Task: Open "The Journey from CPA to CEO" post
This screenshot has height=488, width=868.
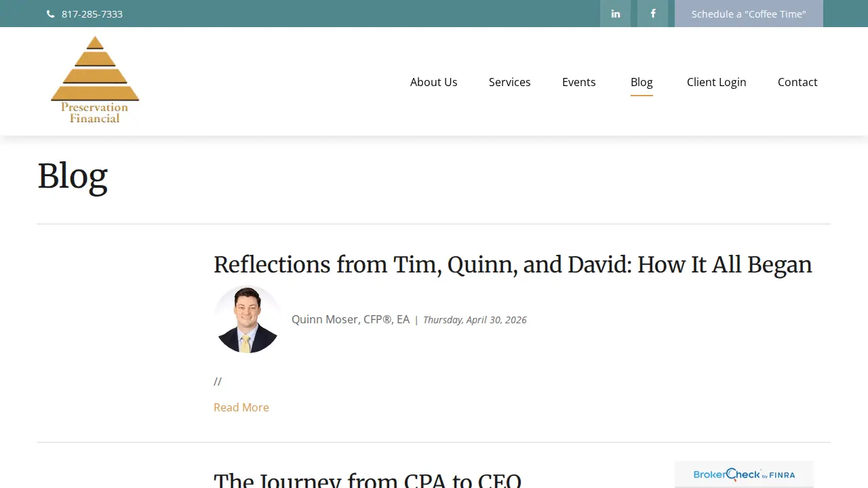Action: [368, 480]
